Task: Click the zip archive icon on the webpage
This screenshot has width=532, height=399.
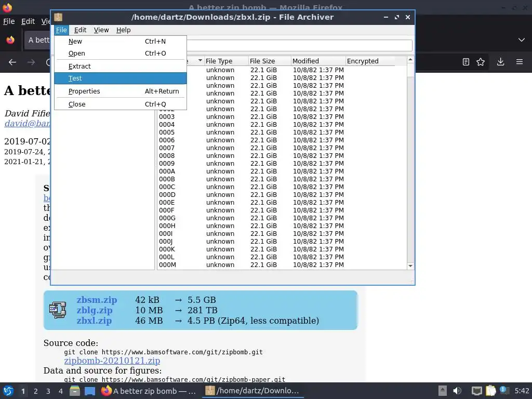Action: point(58,310)
